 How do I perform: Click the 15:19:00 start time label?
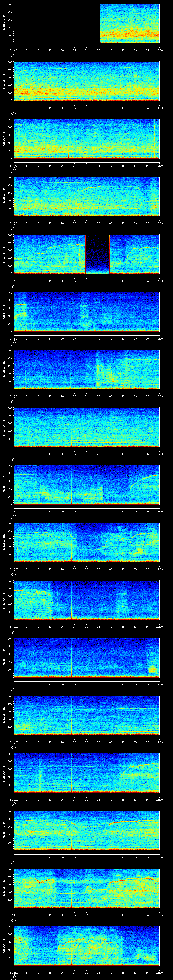coord(13,627)
